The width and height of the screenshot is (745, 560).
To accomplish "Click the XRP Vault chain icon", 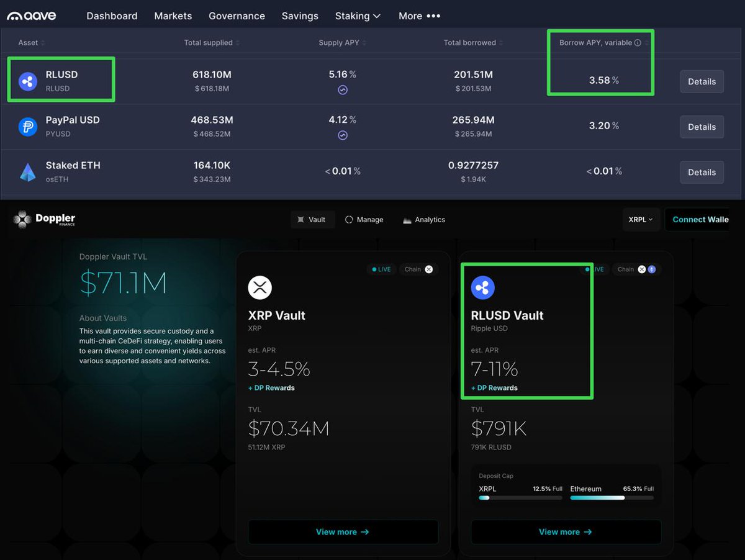I will pos(428,269).
